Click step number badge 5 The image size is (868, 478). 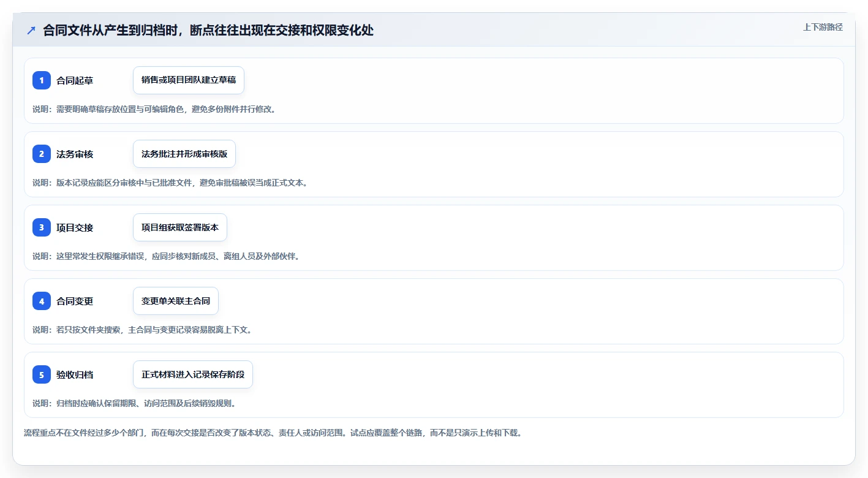(42, 374)
